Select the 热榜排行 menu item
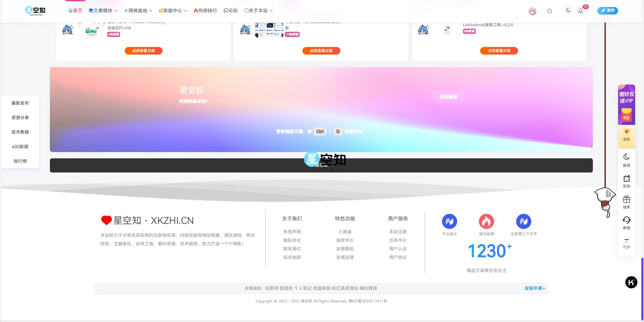Image resolution: width=644 pixels, height=322 pixels. click(x=206, y=10)
